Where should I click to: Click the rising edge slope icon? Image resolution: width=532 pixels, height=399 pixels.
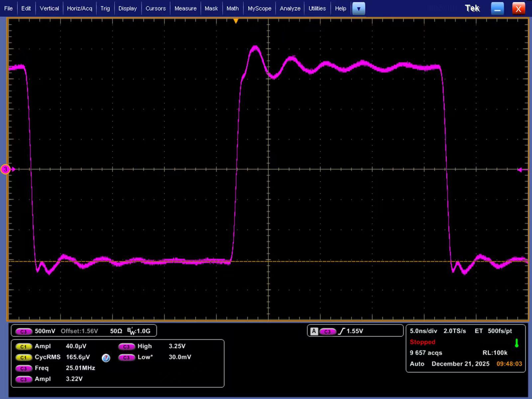point(341,331)
